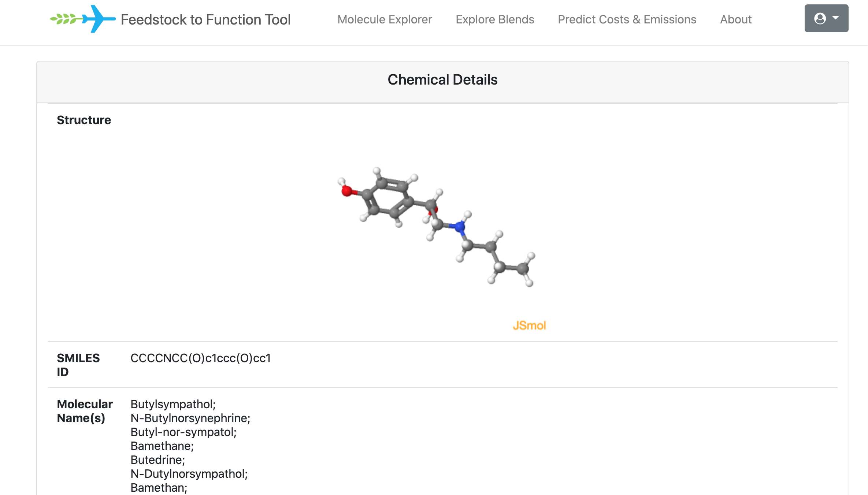Viewport: 868px width, 495px height.
Task: Select the N-Butylnorsynephrine name
Action: coord(190,418)
